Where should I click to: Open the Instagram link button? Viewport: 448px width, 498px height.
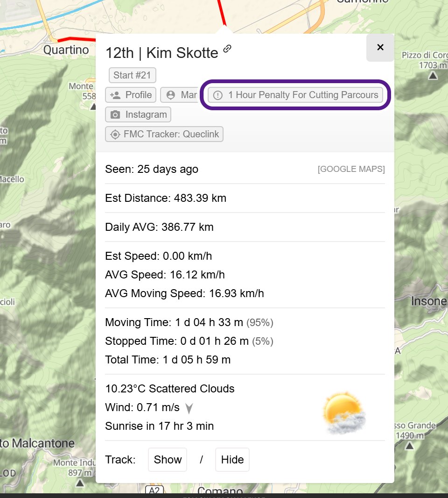pyautogui.click(x=138, y=114)
